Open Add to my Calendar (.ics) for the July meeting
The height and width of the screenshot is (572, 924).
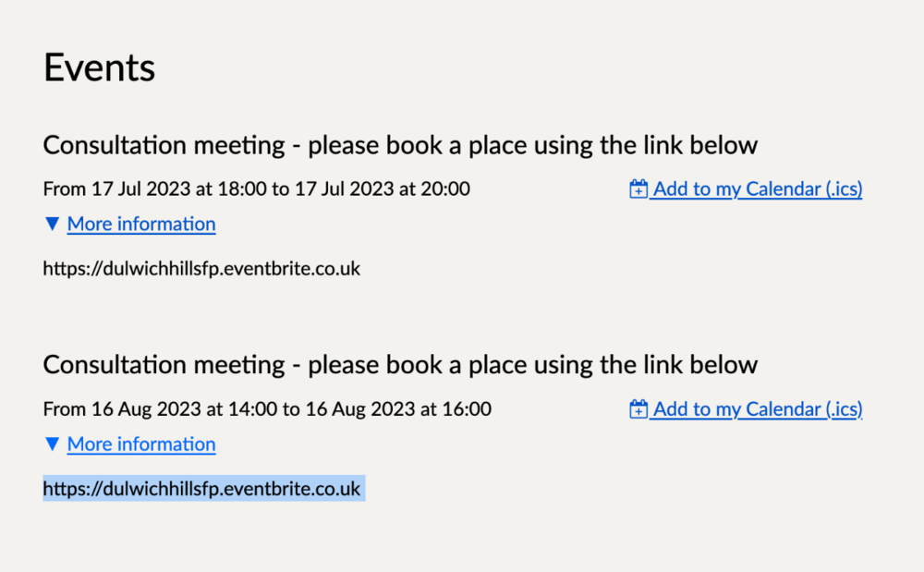[758, 189]
